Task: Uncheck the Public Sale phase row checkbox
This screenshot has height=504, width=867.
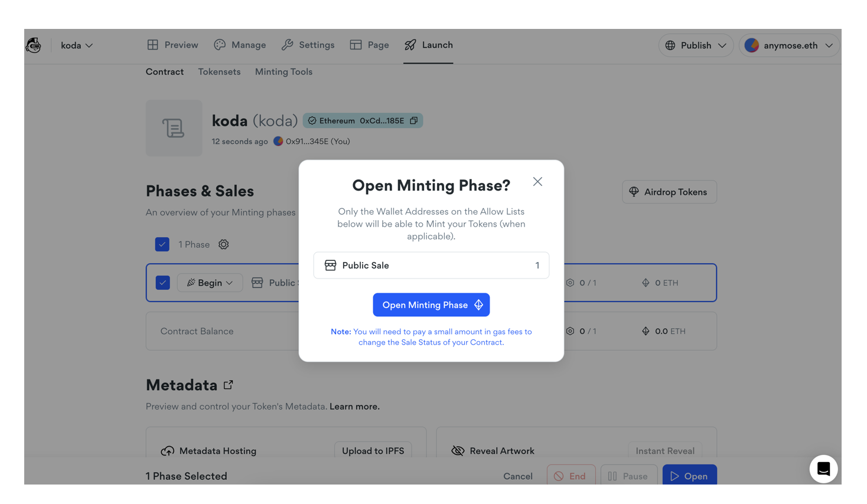Action: [163, 283]
